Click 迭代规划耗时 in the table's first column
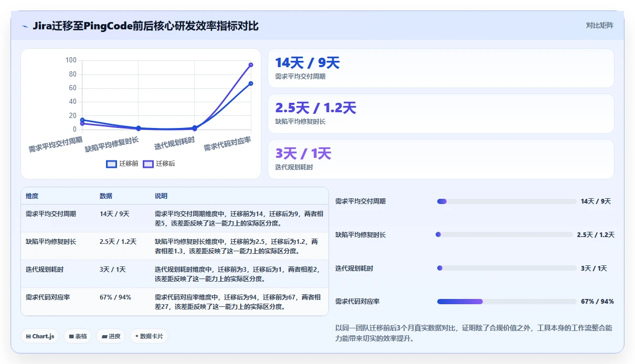Viewport: 635px width, 364px height. tap(45, 270)
